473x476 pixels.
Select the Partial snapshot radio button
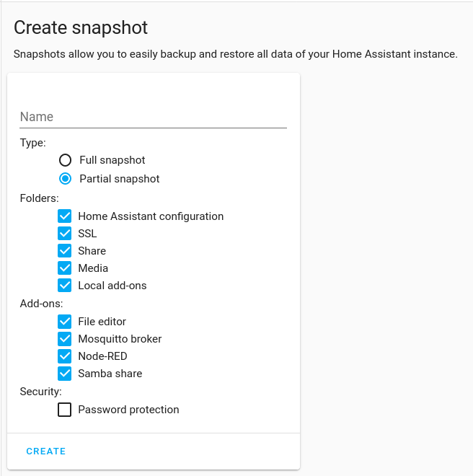pos(65,179)
